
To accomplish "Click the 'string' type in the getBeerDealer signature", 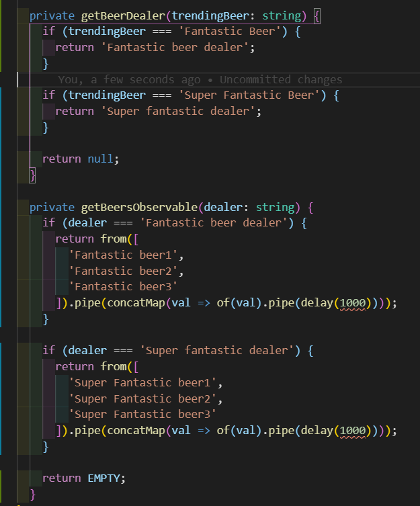I will click(x=281, y=16).
